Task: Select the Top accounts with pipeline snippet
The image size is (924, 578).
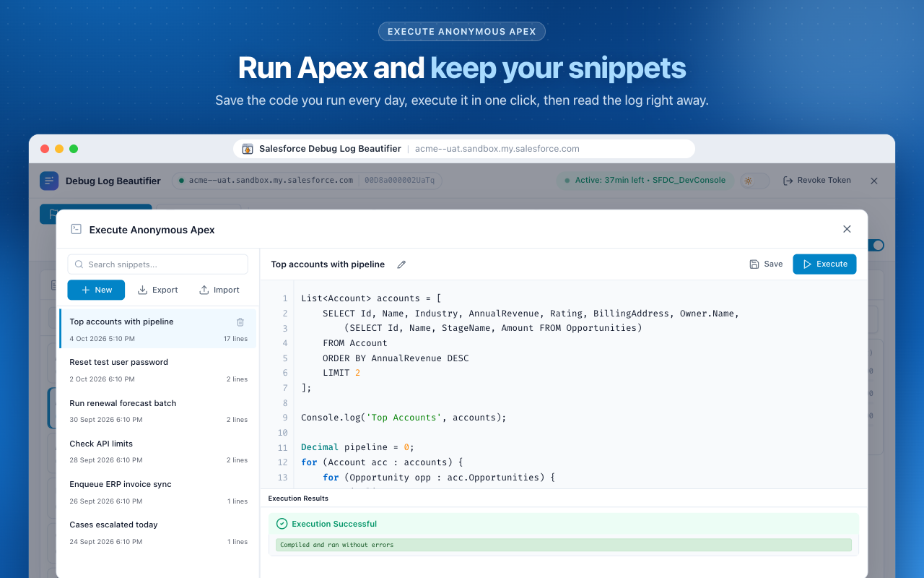Action: pyautogui.click(x=158, y=329)
